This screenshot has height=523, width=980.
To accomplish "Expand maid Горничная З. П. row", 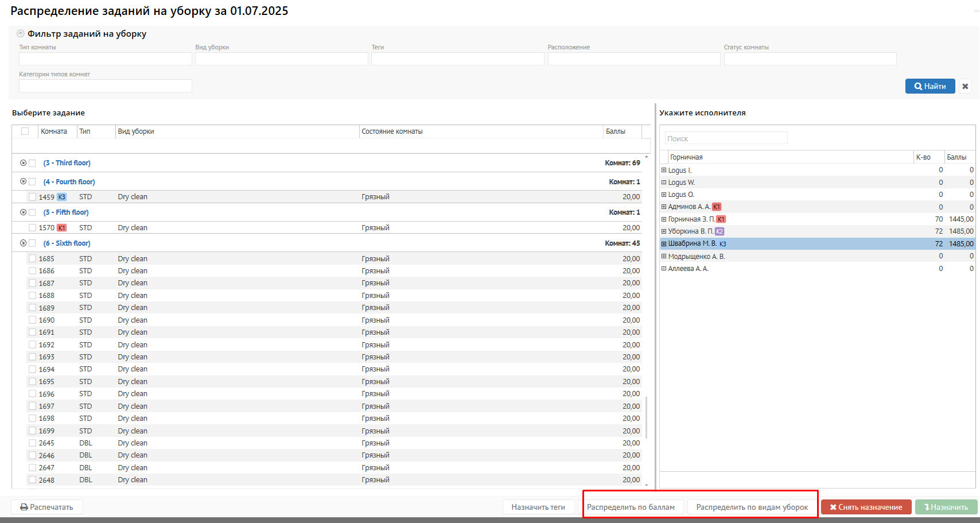I will coord(664,219).
